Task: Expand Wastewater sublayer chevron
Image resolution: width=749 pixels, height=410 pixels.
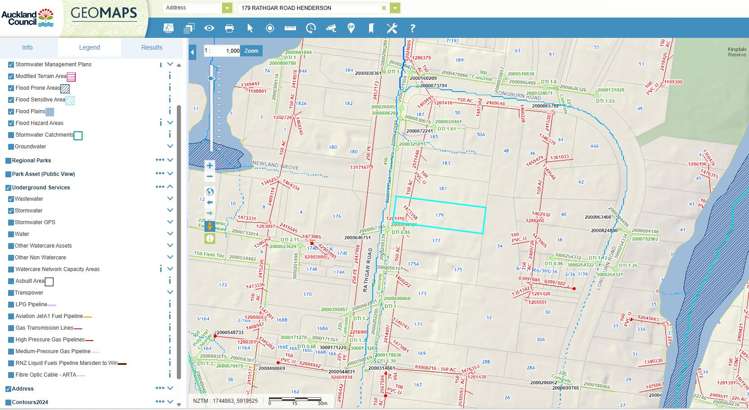Action: pos(170,198)
